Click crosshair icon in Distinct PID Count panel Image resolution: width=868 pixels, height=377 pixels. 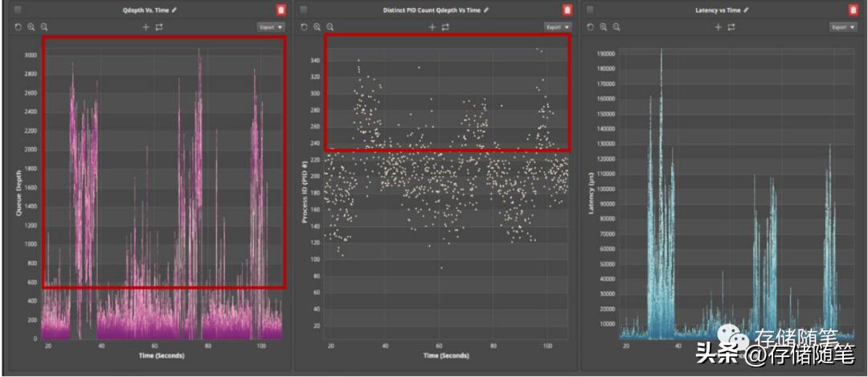click(432, 27)
